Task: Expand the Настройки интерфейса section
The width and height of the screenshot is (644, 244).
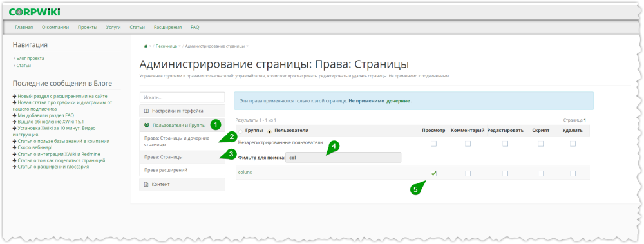Action: (182, 111)
